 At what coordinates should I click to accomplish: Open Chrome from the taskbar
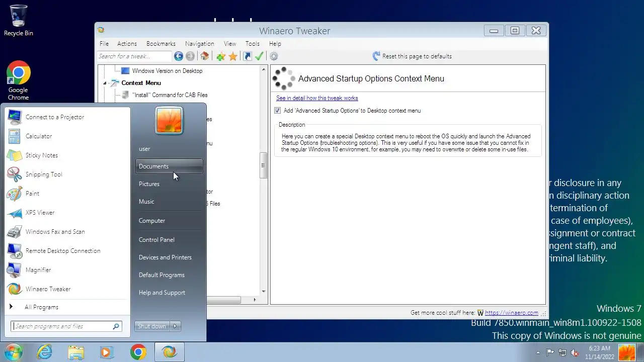tap(138, 352)
